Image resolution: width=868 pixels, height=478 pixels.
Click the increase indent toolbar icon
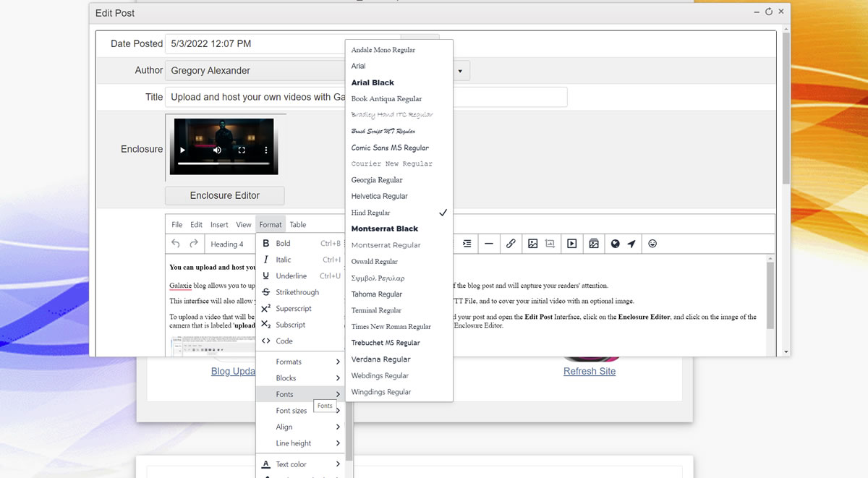(467, 244)
